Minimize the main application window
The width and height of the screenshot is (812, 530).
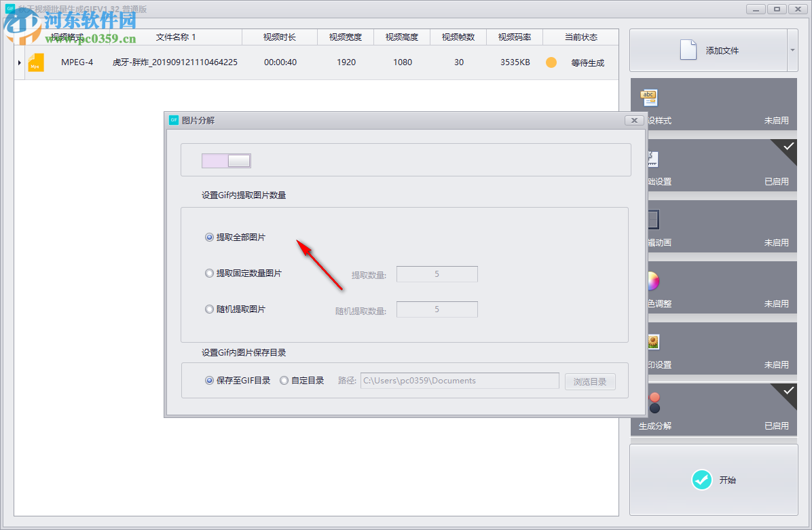[x=756, y=10]
